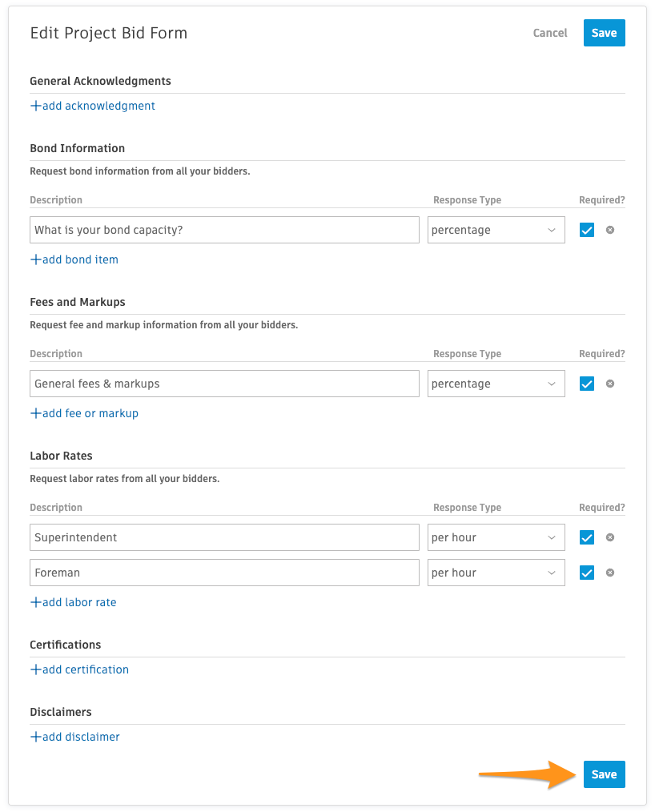Click the plus icon for add acknowledgment
This screenshot has height=812, width=663.
[x=35, y=106]
